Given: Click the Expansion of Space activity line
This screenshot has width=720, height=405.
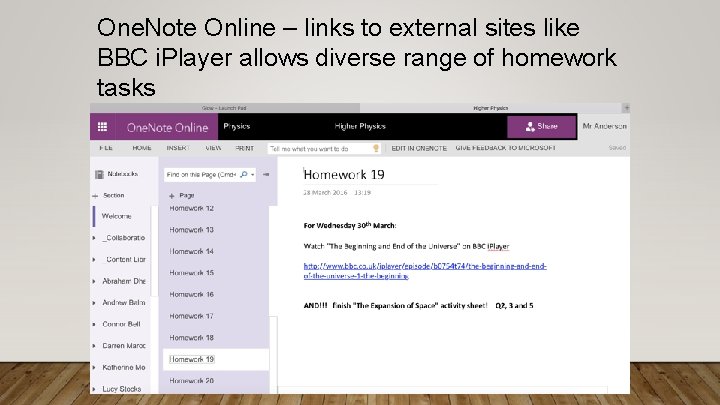Looking at the screenshot, I should pyautogui.click(x=418, y=305).
